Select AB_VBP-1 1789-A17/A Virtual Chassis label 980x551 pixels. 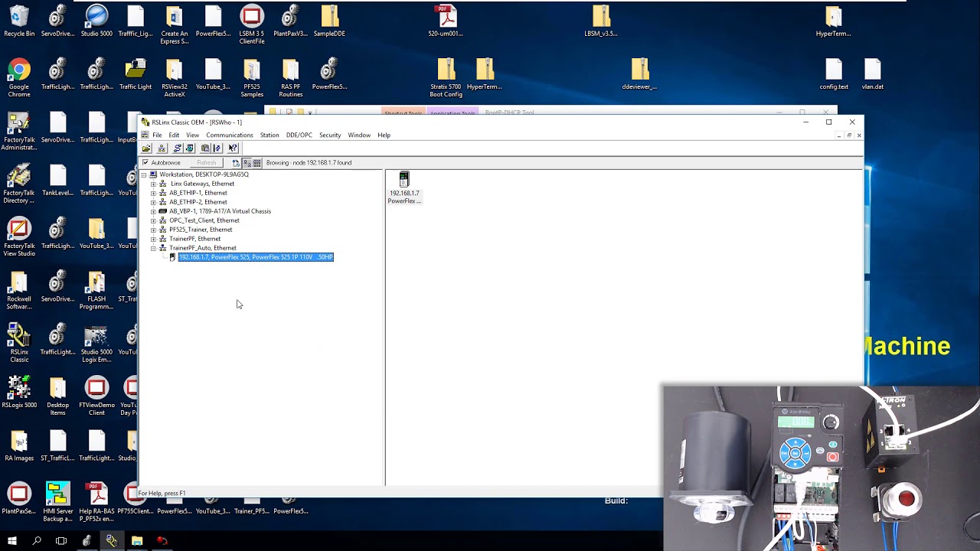(220, 211)
